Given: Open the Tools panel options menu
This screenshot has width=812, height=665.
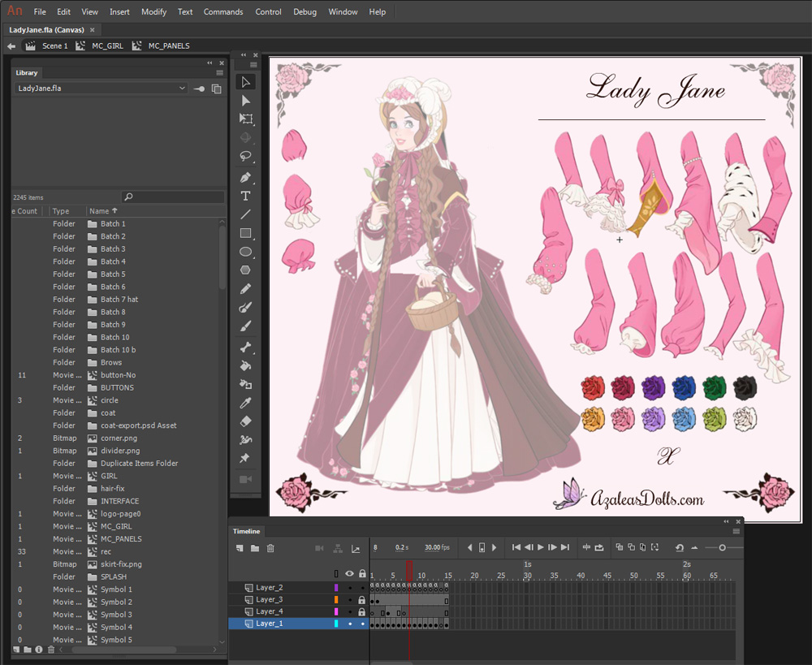Looking at the screenshot, I should tap(253, 65).
